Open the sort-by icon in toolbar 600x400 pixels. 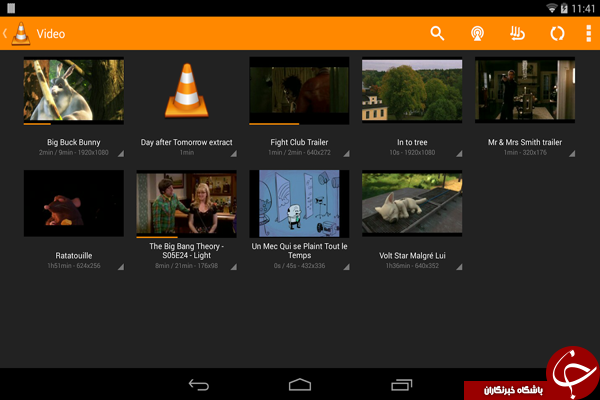click(517, 34)
